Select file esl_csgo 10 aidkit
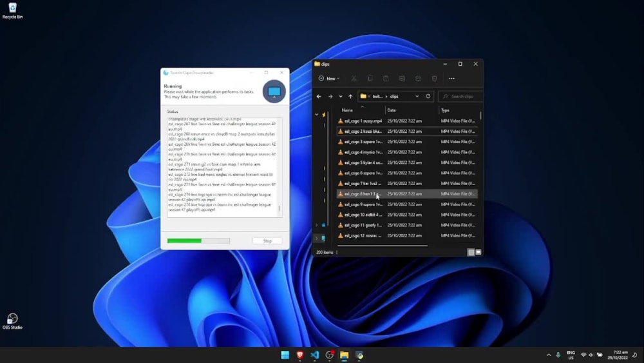The width and height of the screenshot is (644, 363). coord(407,215)
